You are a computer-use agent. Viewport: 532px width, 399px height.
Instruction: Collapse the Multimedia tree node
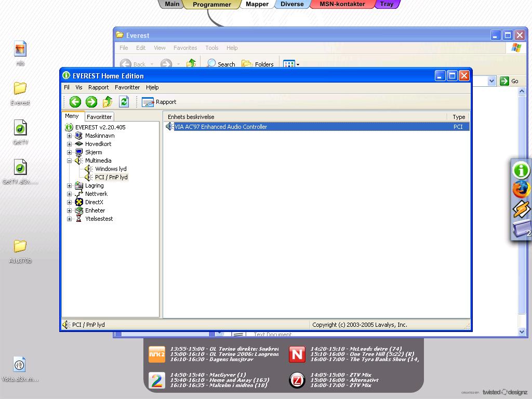(69, 161)
